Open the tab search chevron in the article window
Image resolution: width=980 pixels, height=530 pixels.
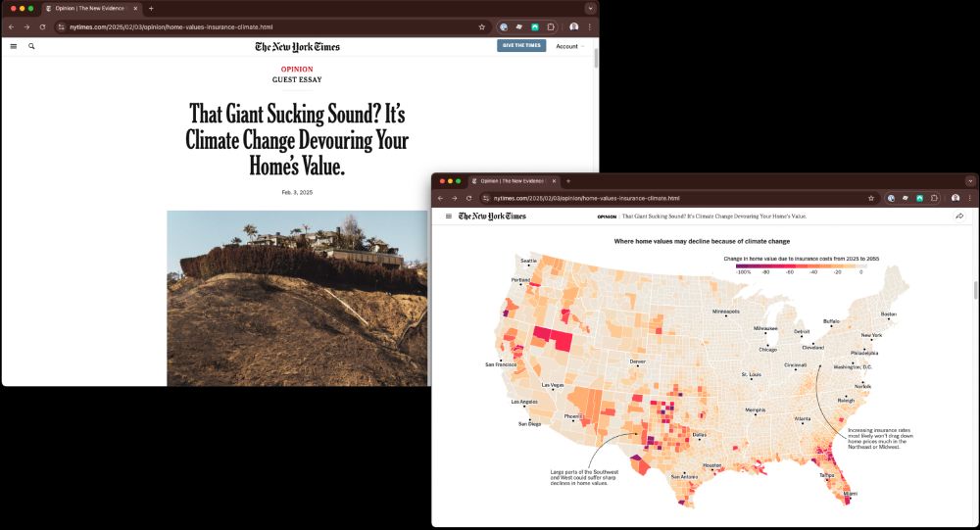click(590, 9)
